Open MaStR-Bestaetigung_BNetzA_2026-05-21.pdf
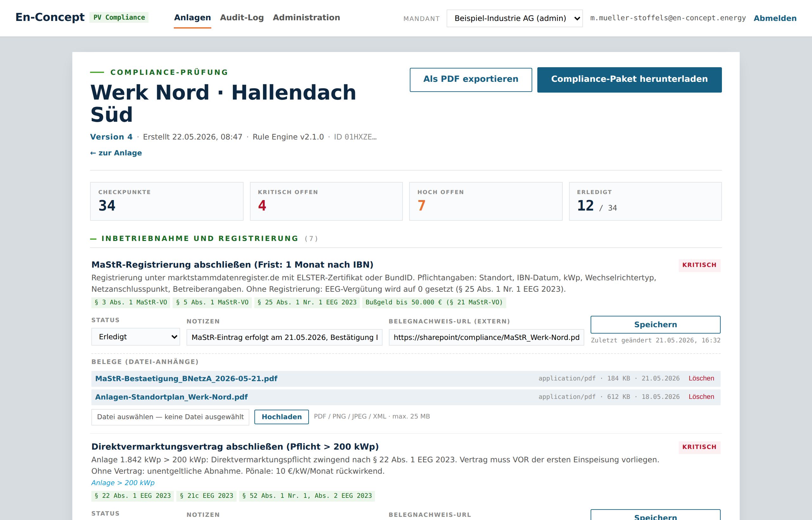Screen dimensions: 812x520 click(x=186, y=379)
